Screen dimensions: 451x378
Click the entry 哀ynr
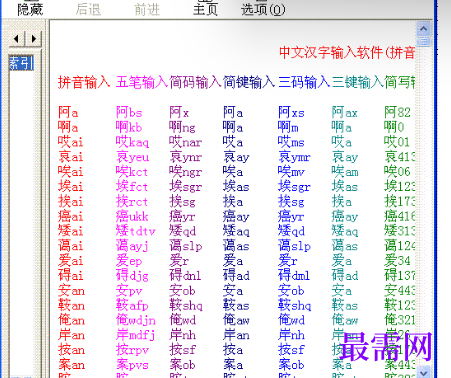point(186,157)
